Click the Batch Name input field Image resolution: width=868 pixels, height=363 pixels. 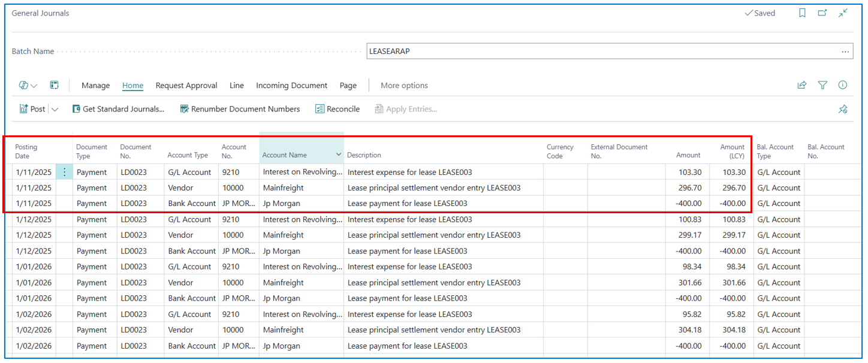[x=599, y=52]
